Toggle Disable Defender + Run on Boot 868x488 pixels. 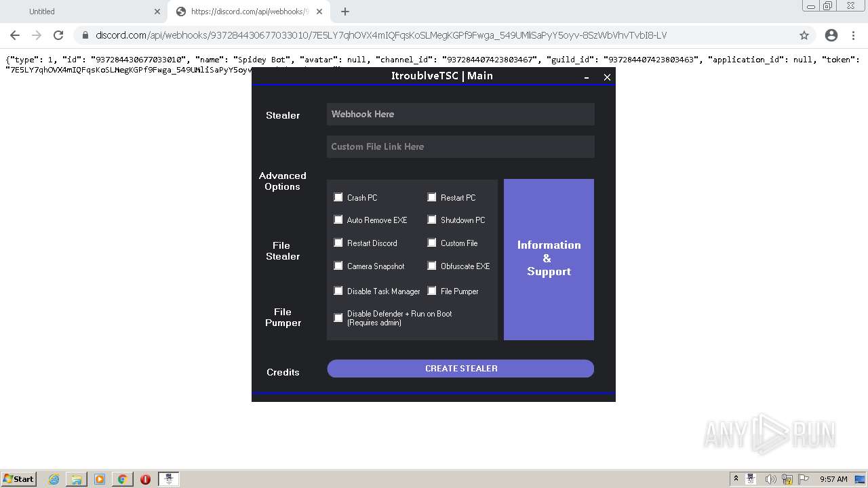pyautogui.click(x=338, y=318)
